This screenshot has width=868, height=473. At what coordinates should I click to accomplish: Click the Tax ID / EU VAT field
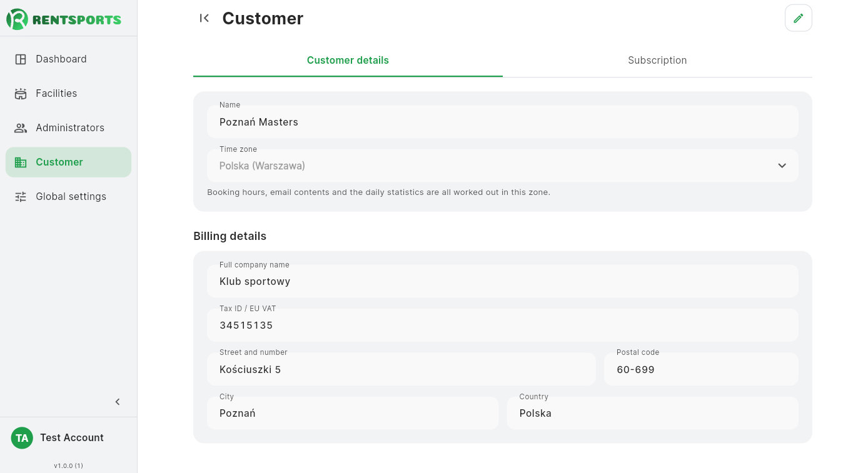coord(503,325)
